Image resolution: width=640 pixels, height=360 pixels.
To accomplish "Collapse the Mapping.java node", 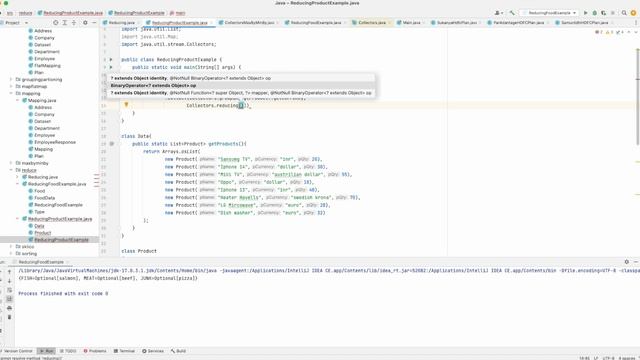I will tap(17, 100).
